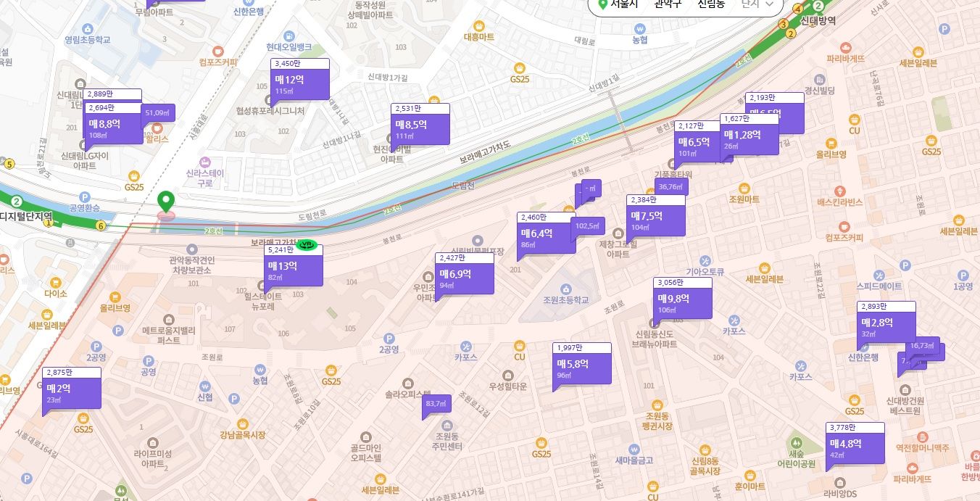Click the green location pin marker
The width and height of the screenshot is (980, 501).
click(x=166, y=202)
